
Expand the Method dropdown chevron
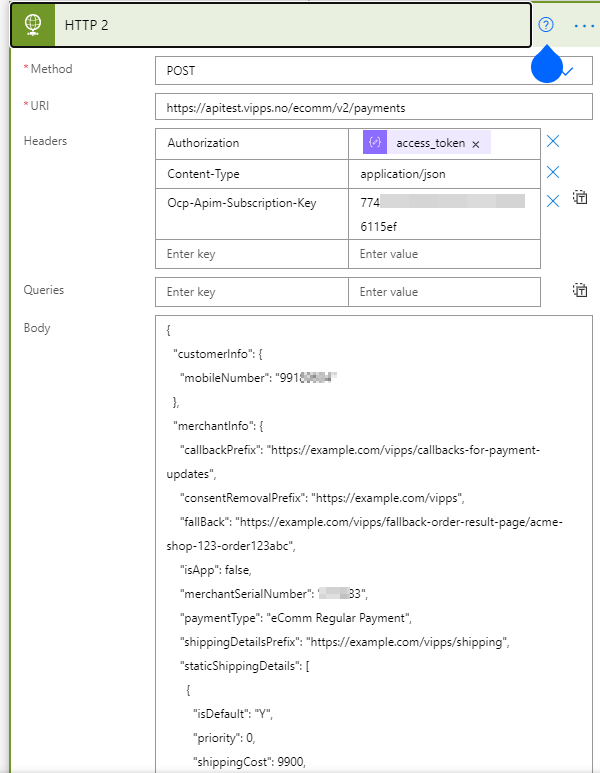(x=567, y=71)
